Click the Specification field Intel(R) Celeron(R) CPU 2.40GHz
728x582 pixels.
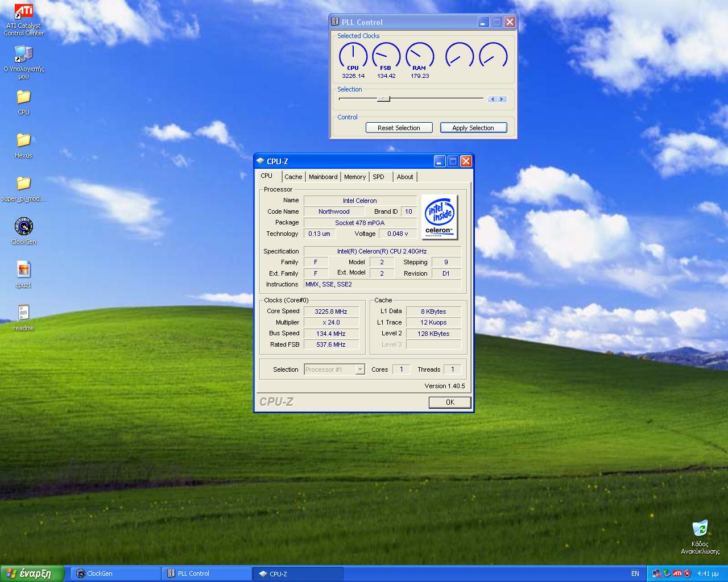tap(382, 251)
